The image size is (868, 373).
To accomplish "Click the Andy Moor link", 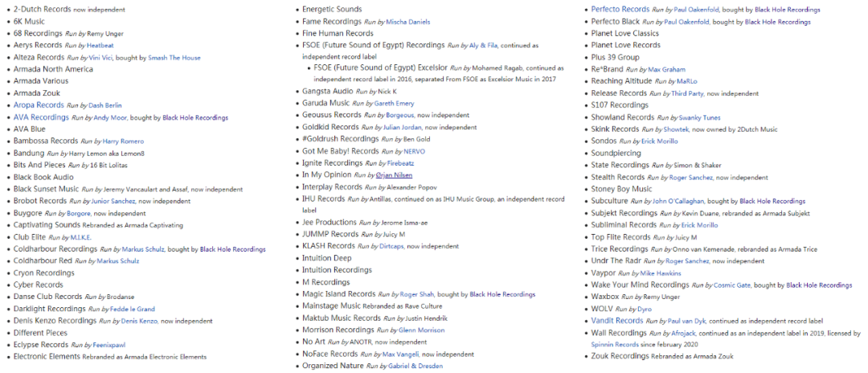I will (x=111, y=117).
